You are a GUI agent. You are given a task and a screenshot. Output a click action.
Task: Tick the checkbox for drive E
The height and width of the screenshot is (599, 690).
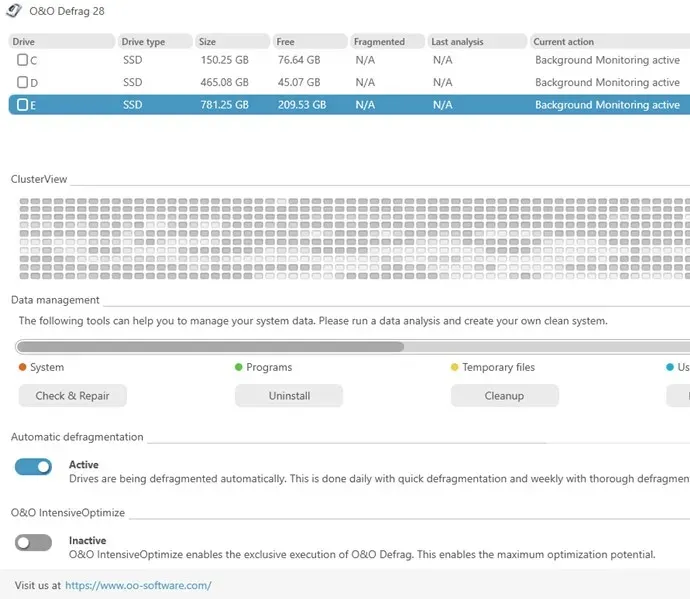pos(22,104)
